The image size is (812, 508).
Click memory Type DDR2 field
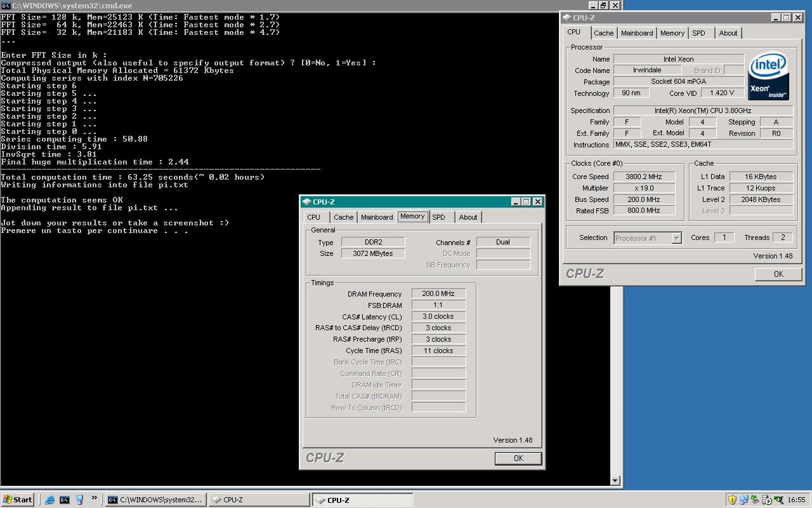click(x=373, y=242)
